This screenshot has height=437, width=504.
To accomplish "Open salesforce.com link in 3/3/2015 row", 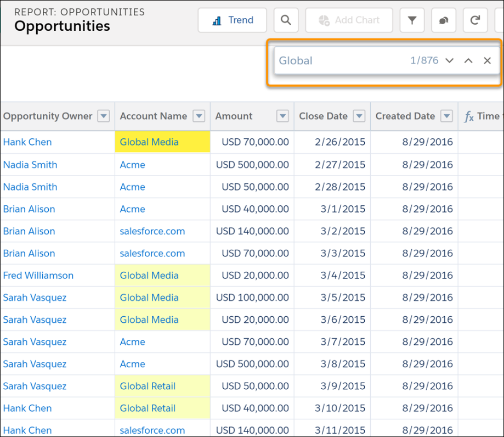I will point(152,253).
